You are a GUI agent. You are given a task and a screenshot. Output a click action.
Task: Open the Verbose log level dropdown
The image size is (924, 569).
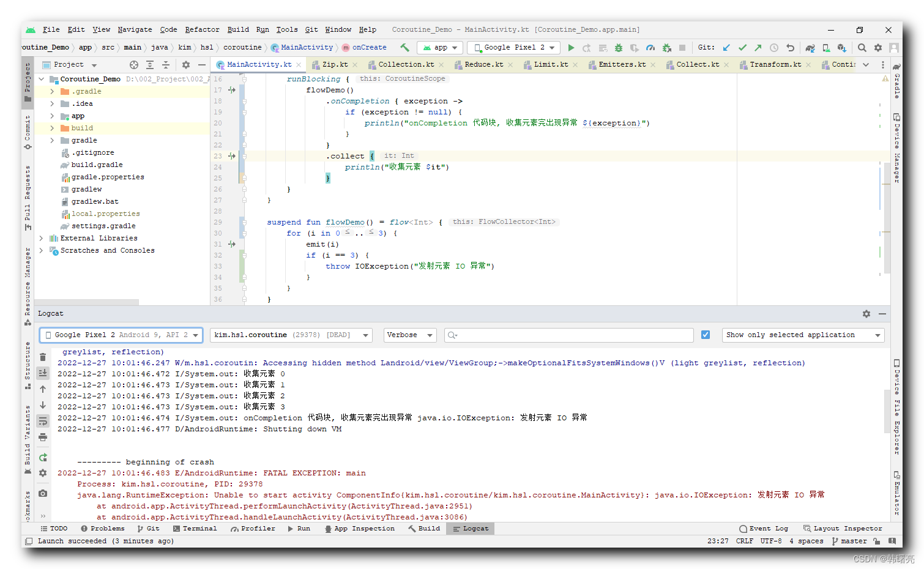click(x=410, y=335)
